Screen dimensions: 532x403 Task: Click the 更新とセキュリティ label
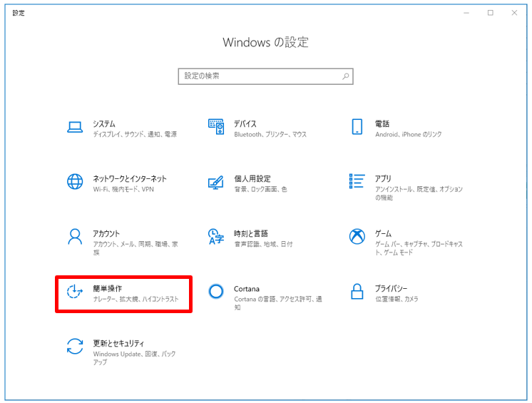pyautogui.click(x=118, y=343)
